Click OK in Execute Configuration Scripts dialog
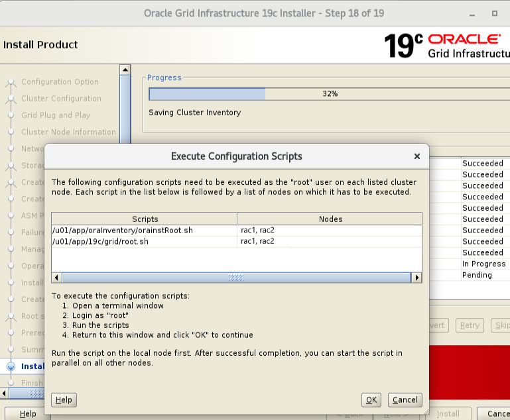The image size is (510, 420). (x=371, y=399)
